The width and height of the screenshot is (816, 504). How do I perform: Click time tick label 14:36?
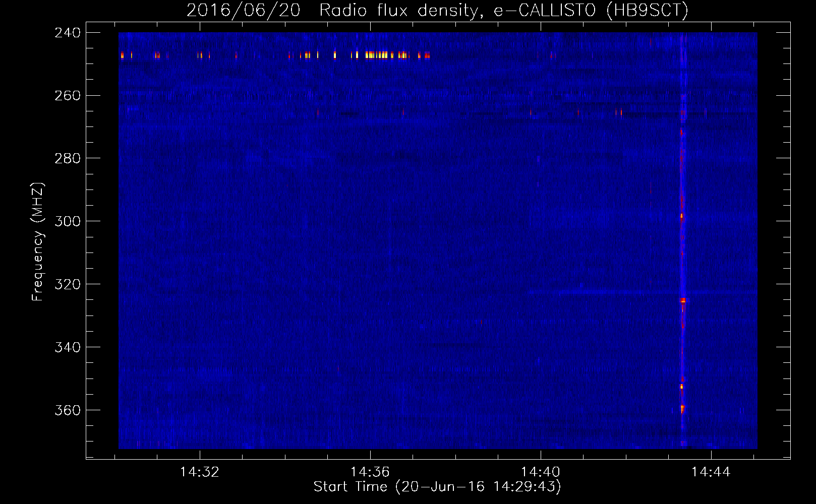(x=370, y=472)
